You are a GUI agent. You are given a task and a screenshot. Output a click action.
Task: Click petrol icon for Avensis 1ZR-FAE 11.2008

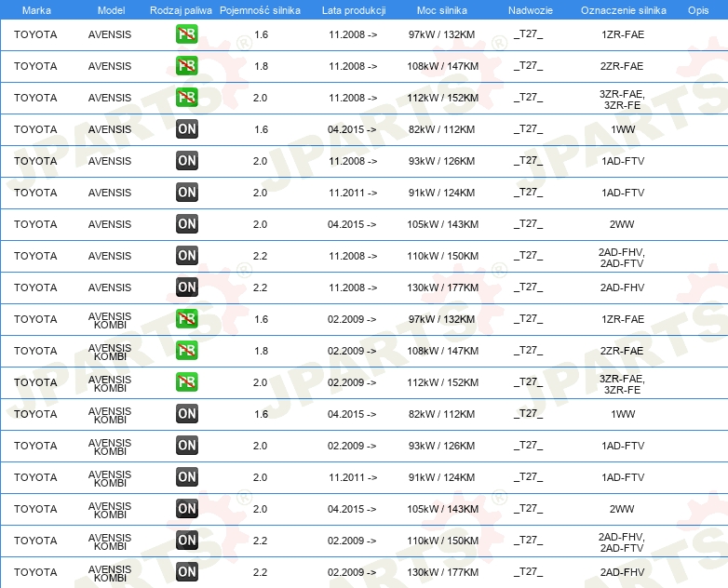186,34
